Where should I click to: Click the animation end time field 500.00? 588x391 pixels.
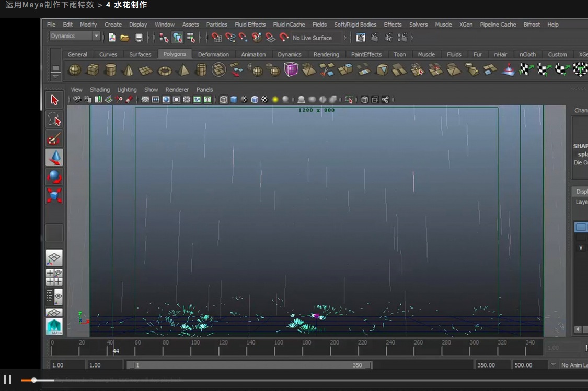pyautogui.click(x=529, y=365)
